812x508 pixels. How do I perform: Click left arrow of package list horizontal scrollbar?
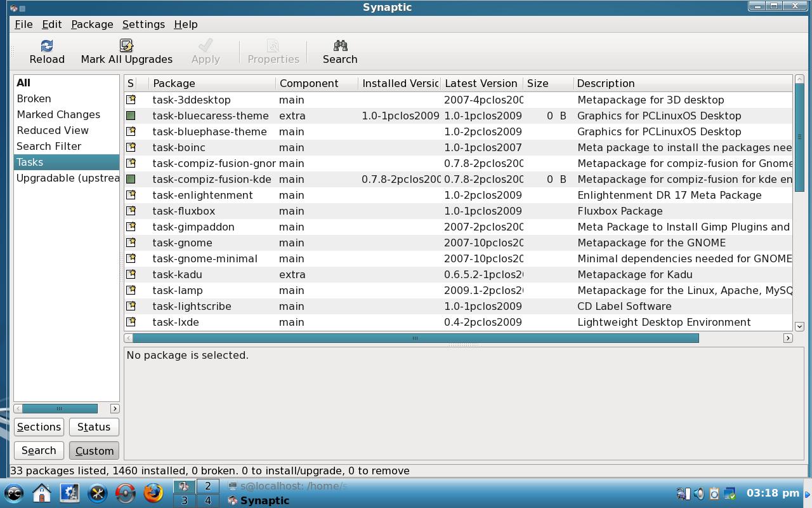tap(129, 338)
